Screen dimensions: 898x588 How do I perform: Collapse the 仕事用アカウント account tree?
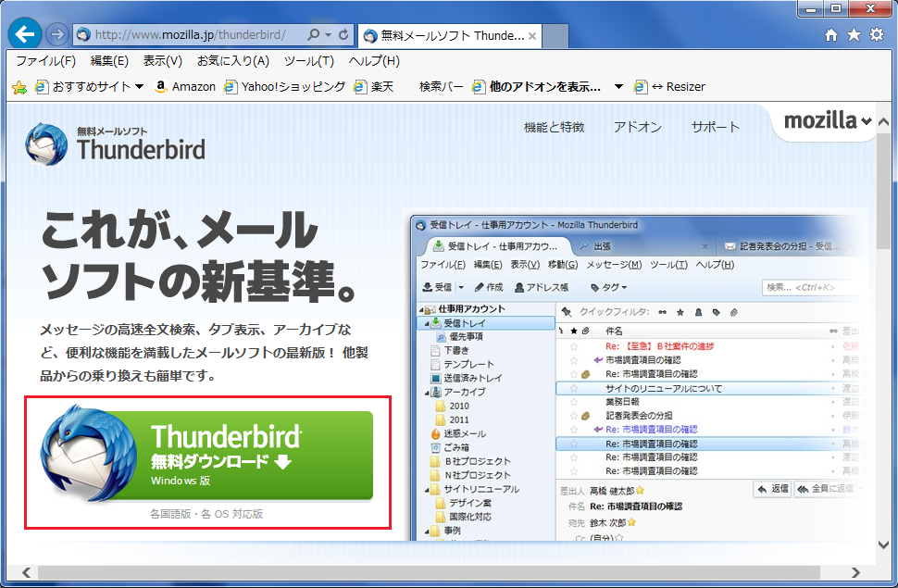pyautogui.click(x=420, y=309)
